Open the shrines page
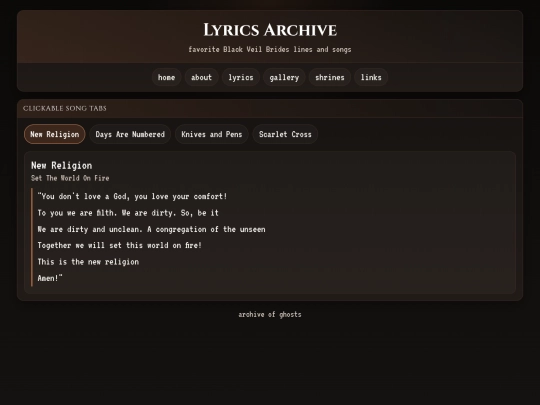 point(330,77)
